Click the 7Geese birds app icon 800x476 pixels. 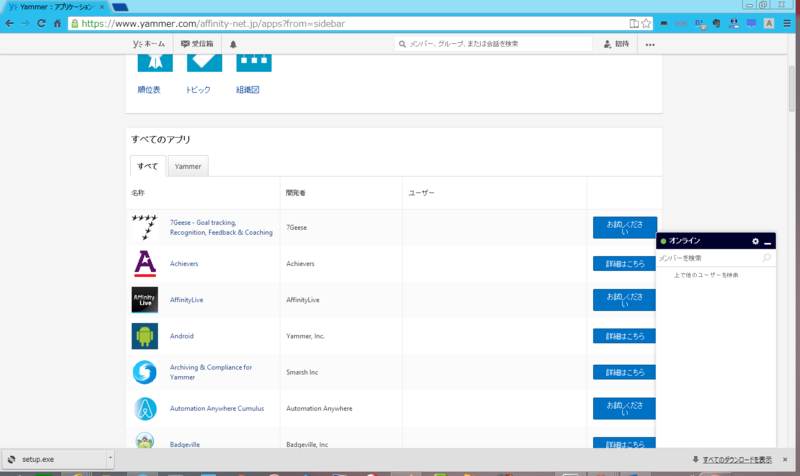(145, 228)
